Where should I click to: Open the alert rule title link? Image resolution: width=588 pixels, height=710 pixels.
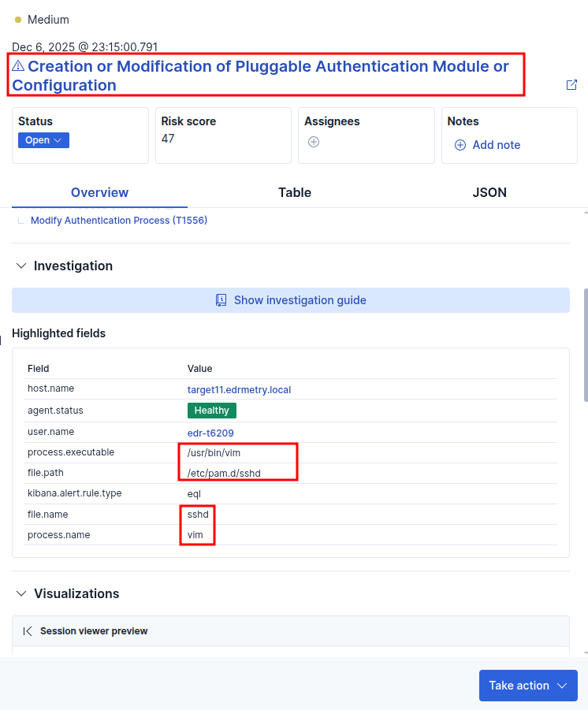260,76
